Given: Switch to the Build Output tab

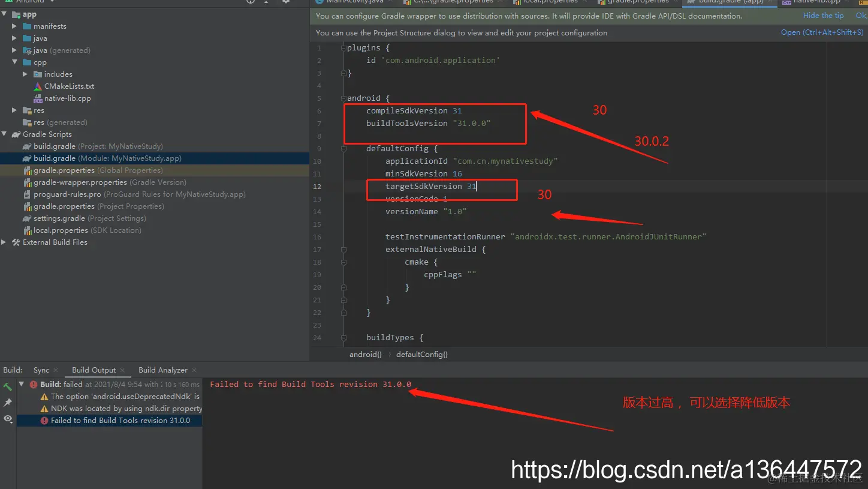Looking at the screenshot, I should (94, 370).
